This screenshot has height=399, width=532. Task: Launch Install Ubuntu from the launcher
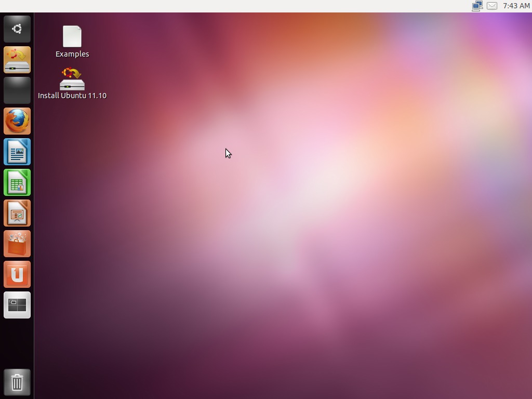(17, 60)
